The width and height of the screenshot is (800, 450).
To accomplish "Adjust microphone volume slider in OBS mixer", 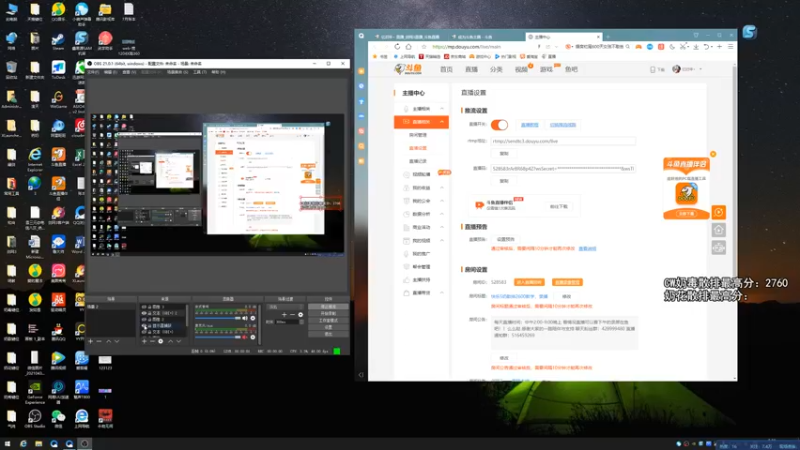I will [x=217, y=337].
